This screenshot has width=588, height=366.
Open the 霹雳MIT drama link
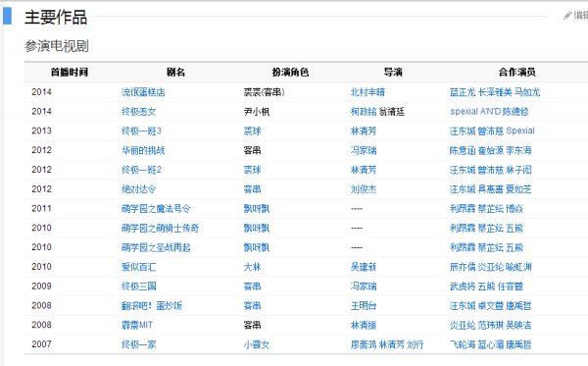click(x=137, y=325)
